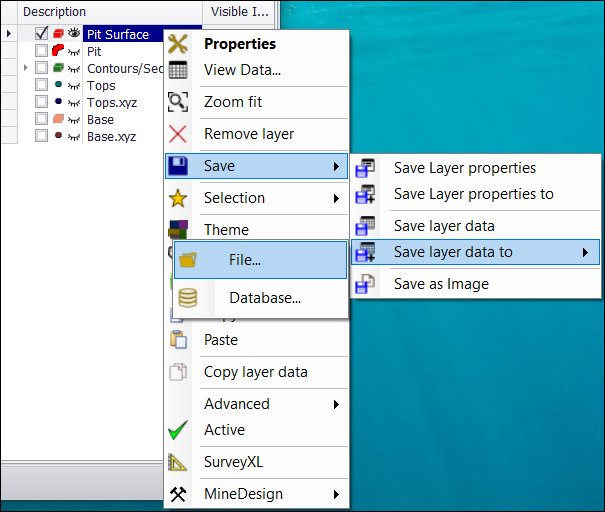Select Save Layer properties to
Image resolution: width=605 pixels, height=512 pixels.
click(x=473, y=194)
